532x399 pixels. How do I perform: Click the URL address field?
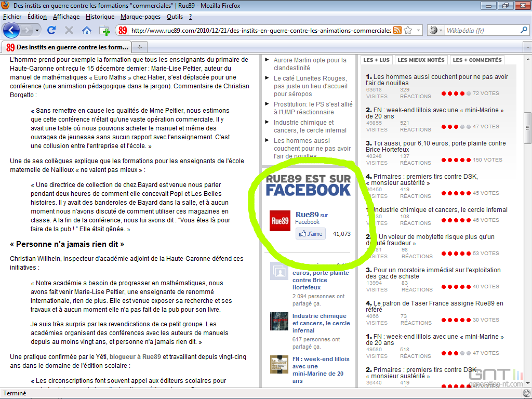(x=261, y=31)
